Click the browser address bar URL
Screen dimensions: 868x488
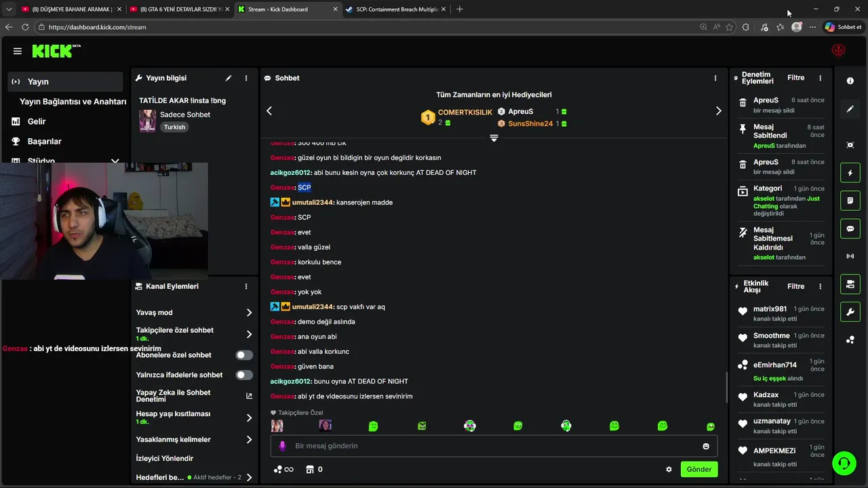(x=97, y=27)
